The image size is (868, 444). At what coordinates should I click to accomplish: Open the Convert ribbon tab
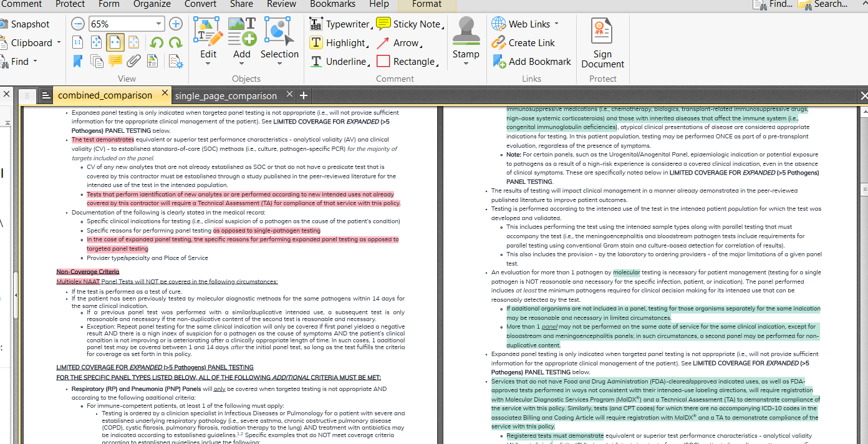click(200, 4)
